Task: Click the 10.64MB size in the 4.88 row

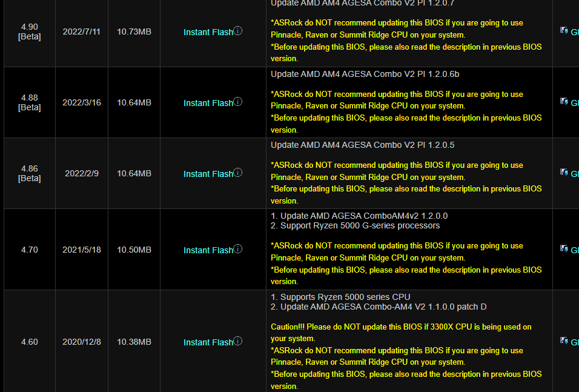Action: tap(134, 103)
